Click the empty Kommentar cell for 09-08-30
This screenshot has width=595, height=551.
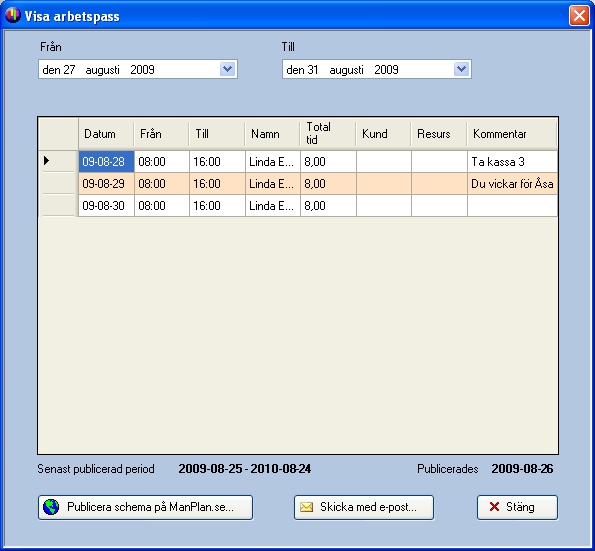512,206
